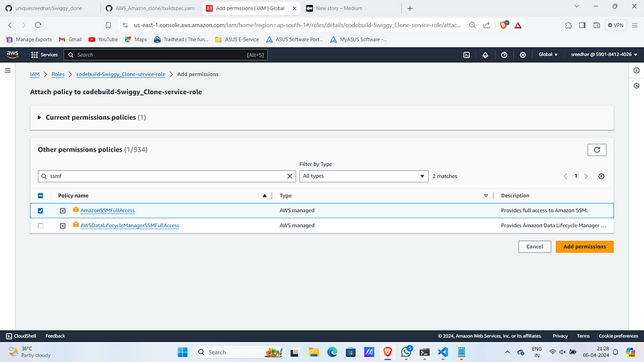The width and height of the screenshot is (644, 362).
Task: Open File Explorer from the taskbar
Action: tap(314, 352)
